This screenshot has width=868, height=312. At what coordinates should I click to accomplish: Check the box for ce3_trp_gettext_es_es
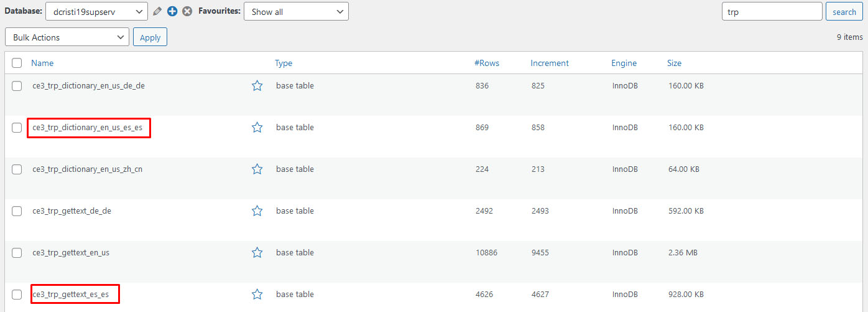(17, 295)
